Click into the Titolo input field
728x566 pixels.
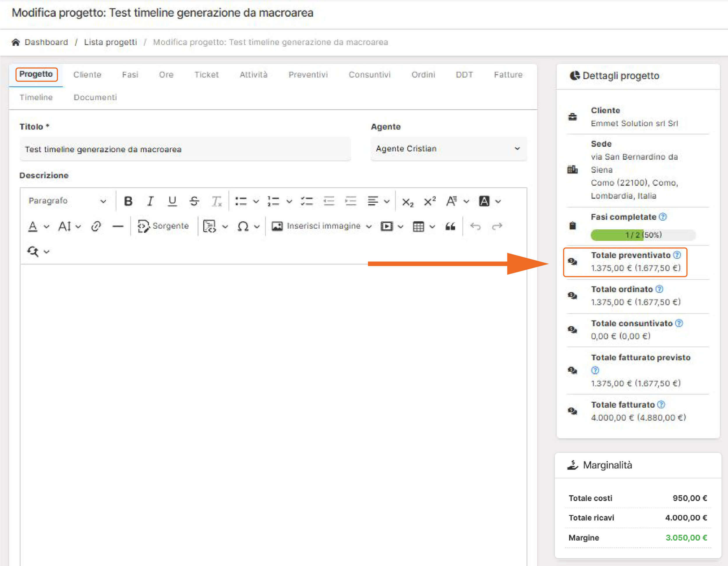(x=185, y=149)
